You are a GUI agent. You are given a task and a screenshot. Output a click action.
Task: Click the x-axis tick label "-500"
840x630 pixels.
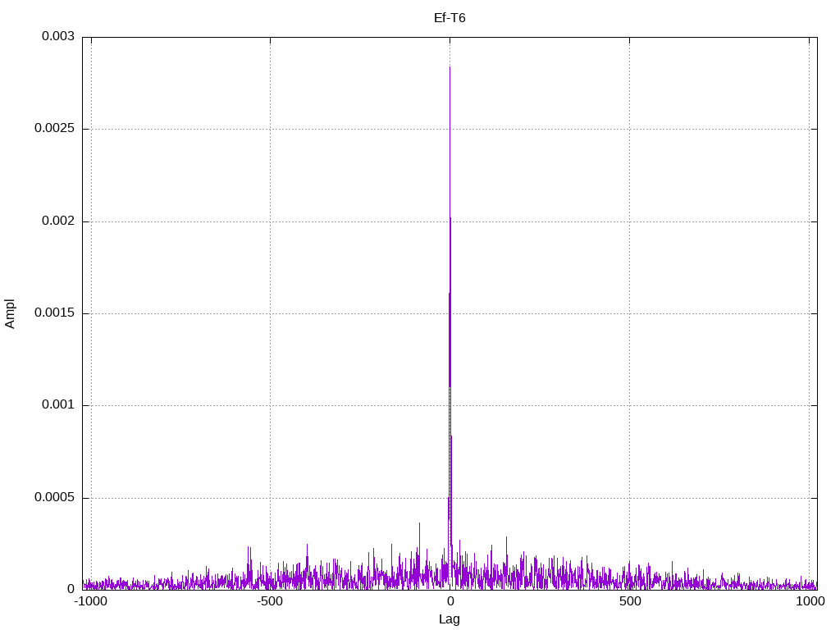269,601
